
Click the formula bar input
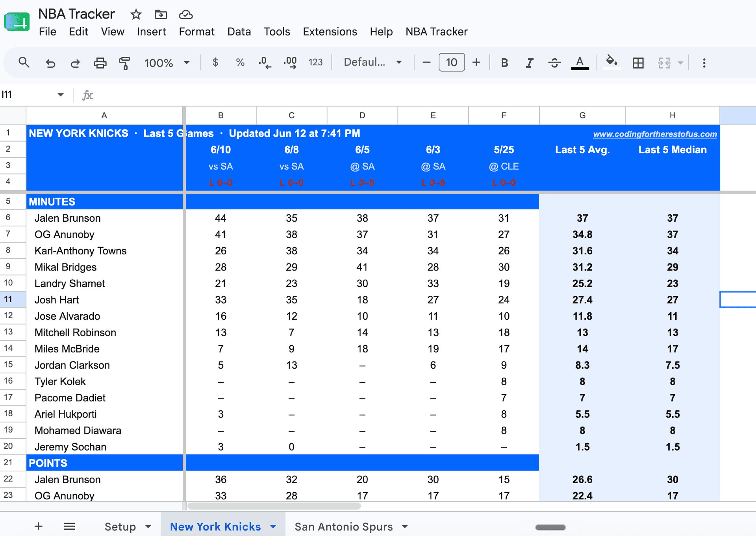[x=425, y=95]
